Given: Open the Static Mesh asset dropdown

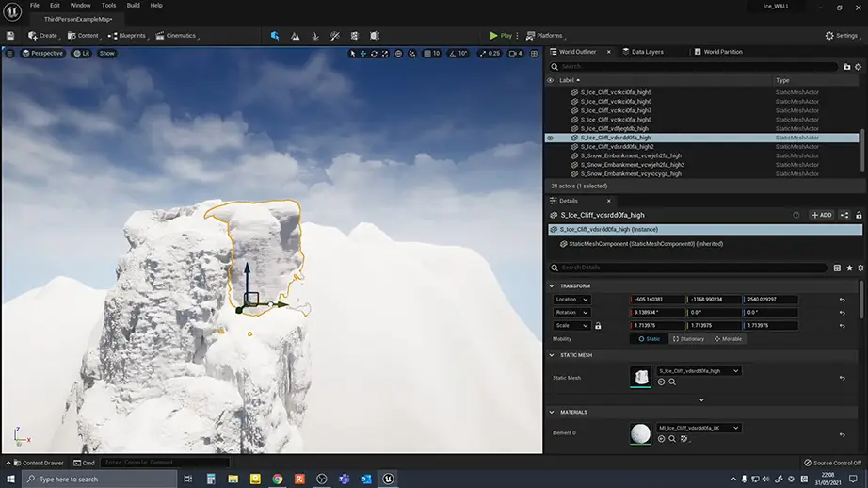Looking at the screenshot, I should [x=699, y=371].
